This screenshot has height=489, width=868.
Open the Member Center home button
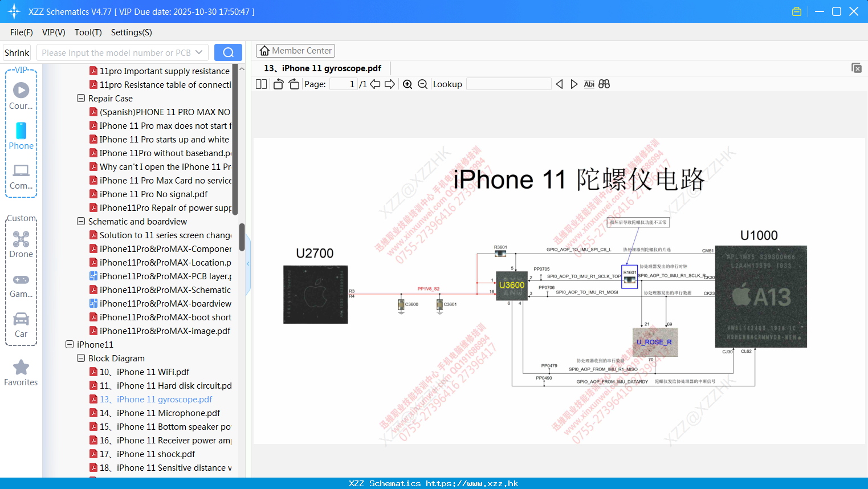[x=295, y=51]
